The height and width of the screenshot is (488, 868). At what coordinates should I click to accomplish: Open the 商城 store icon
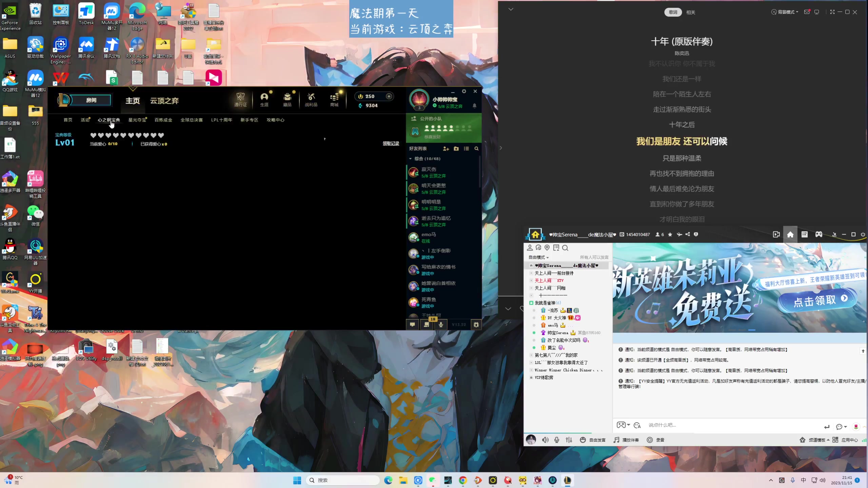pyautogui.click(x=334, y=99)
